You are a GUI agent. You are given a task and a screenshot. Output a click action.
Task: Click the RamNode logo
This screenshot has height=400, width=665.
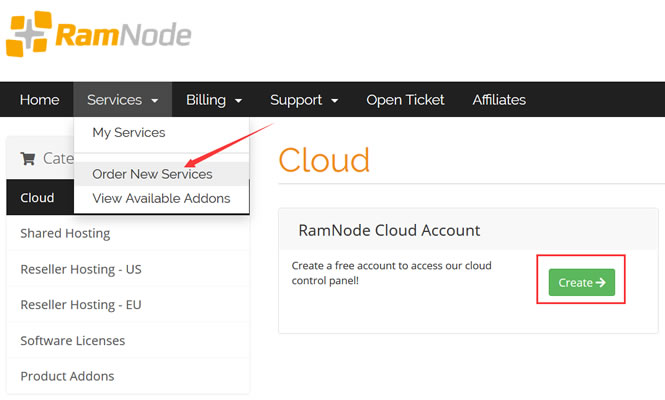click(98, 34)
